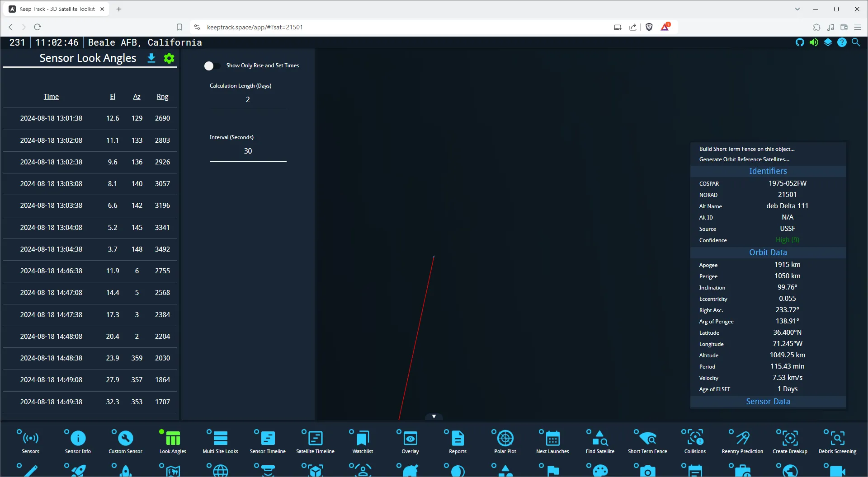Collapse the Orbit Data section
Viewport: 868px width, 477px height.
coord(768,253)
